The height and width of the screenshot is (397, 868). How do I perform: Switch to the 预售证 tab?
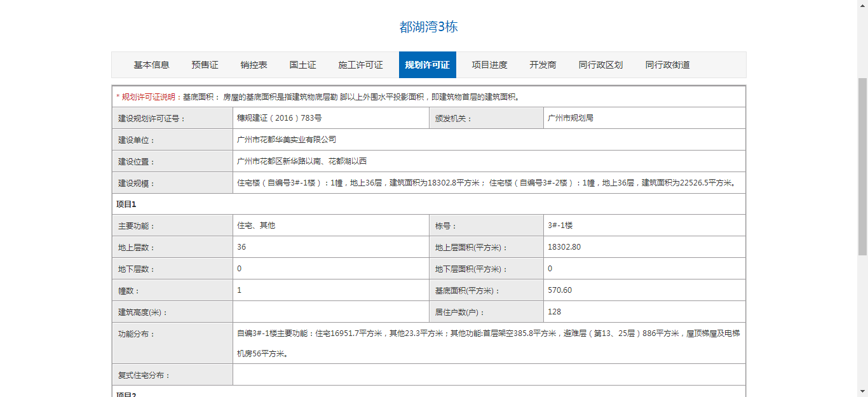coord(205,65)
